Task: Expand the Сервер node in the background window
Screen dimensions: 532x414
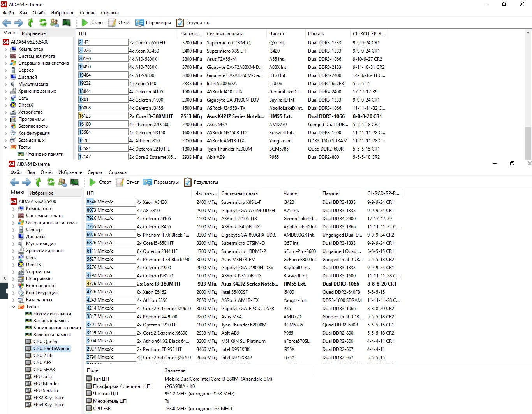Action: 5,70
